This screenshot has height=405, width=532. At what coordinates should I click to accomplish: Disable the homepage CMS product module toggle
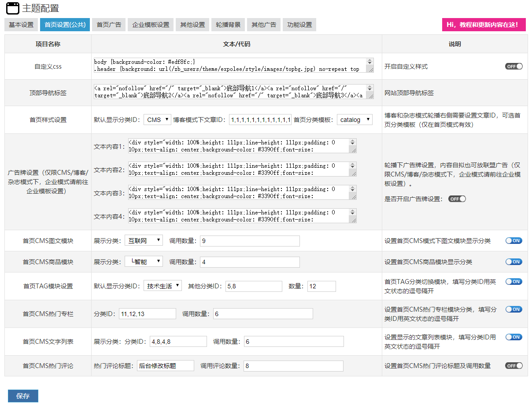pos(514,262)
